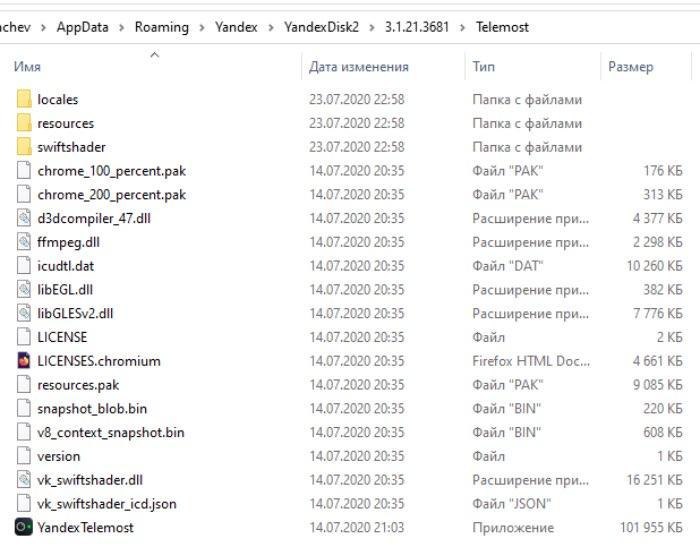Click the 10 260 КБ size value

[x=654, y=266]
